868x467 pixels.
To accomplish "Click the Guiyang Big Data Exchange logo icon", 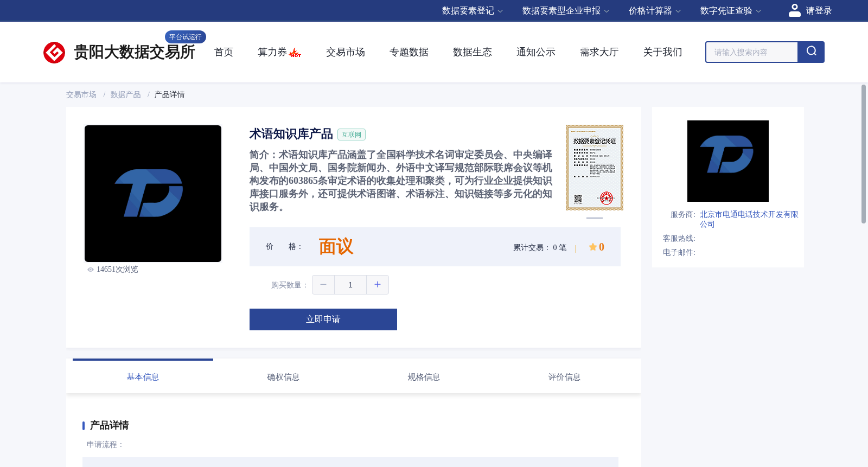I will (x=54, y=53).
